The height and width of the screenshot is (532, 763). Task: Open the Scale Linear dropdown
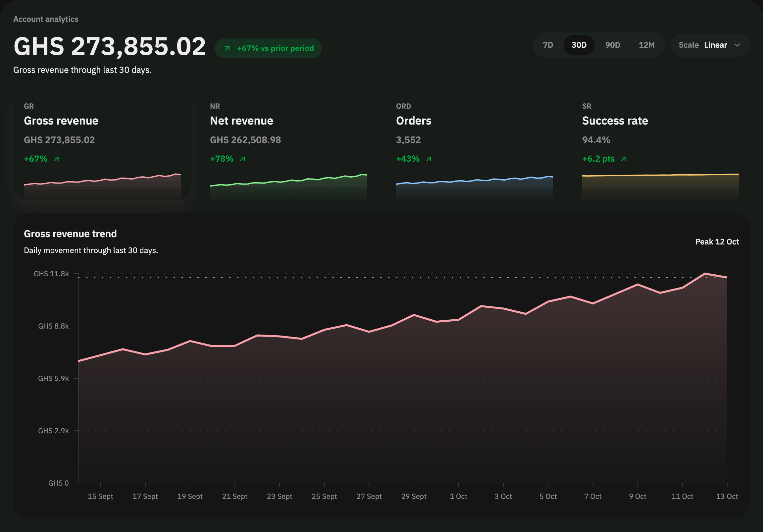click(710, 45)
